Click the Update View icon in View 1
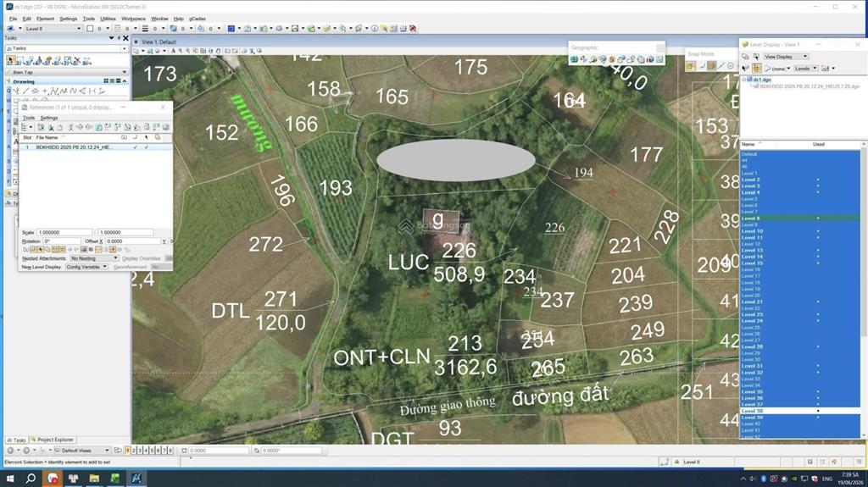This screenshot has height=487, width=868. pyautogui.click(x=173, y=51)
